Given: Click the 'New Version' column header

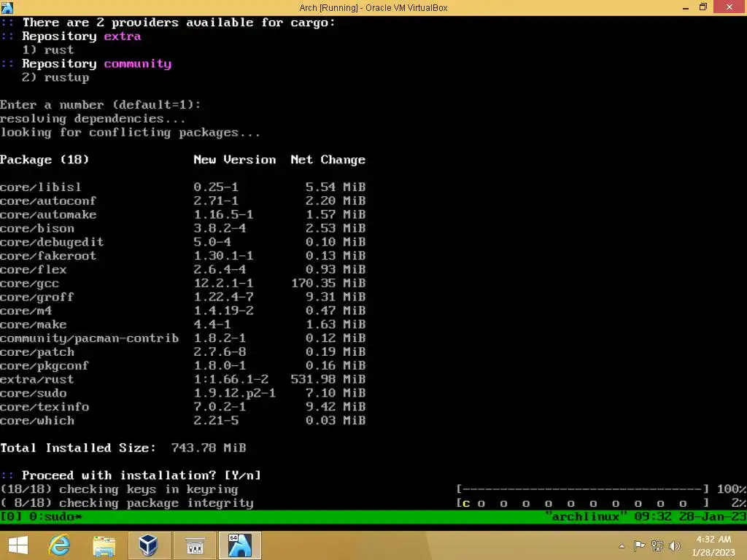Looking at the screenshot, I should pyautogui.click(x=234, y=160).
